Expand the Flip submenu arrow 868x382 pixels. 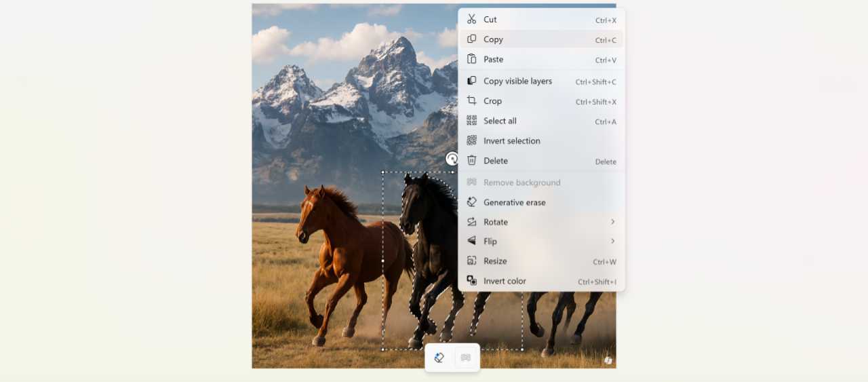coord(612,241)
